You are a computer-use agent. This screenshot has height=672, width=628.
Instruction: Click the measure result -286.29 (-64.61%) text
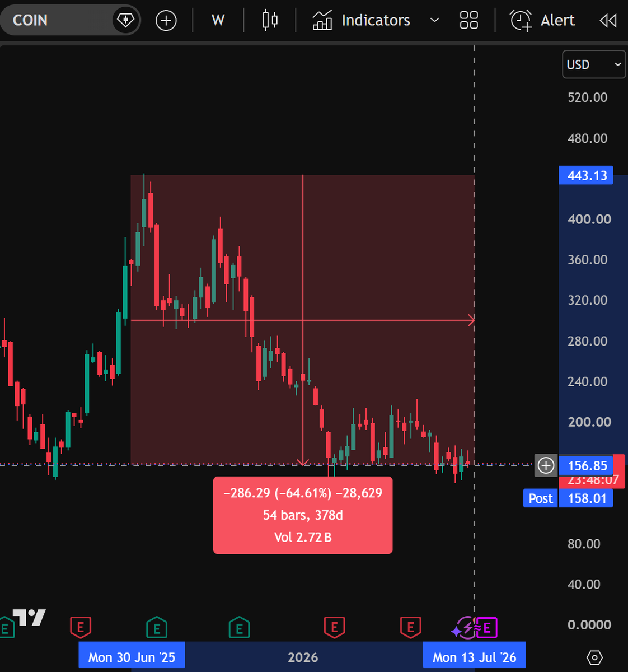[303, 493]
